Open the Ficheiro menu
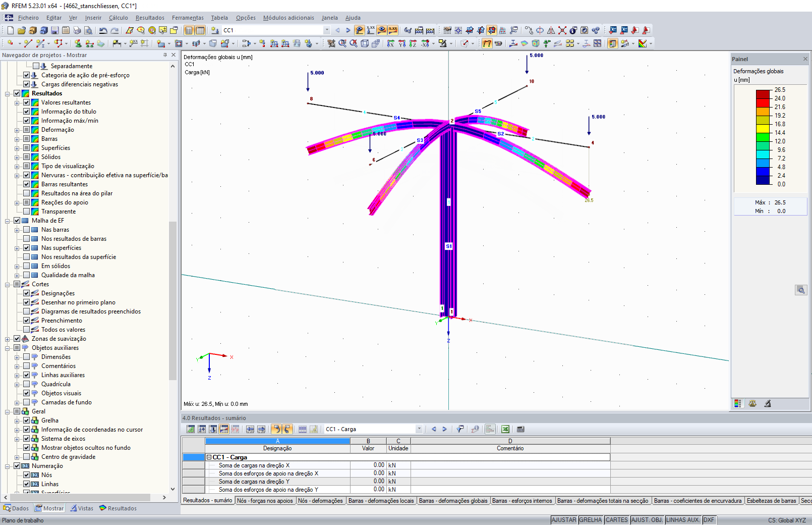The height and width of the screenshot is (525, 812). coord(28,18)
